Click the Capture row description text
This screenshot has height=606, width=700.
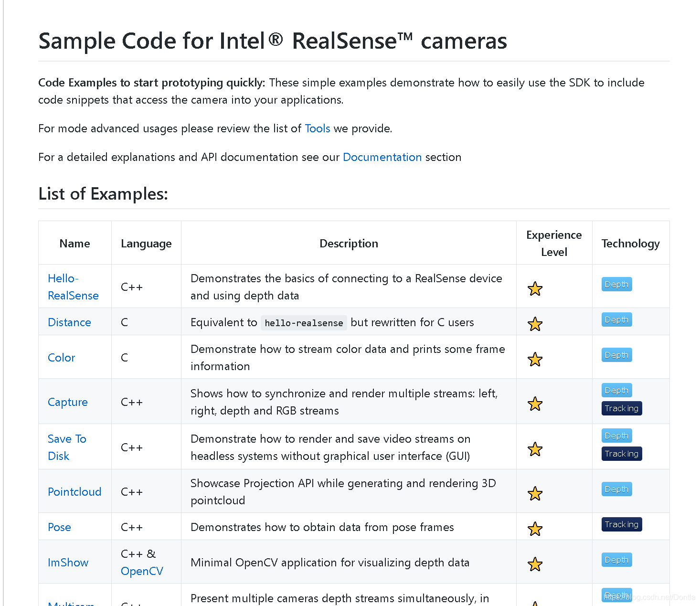pyautogui.click(x=344, y=402)
